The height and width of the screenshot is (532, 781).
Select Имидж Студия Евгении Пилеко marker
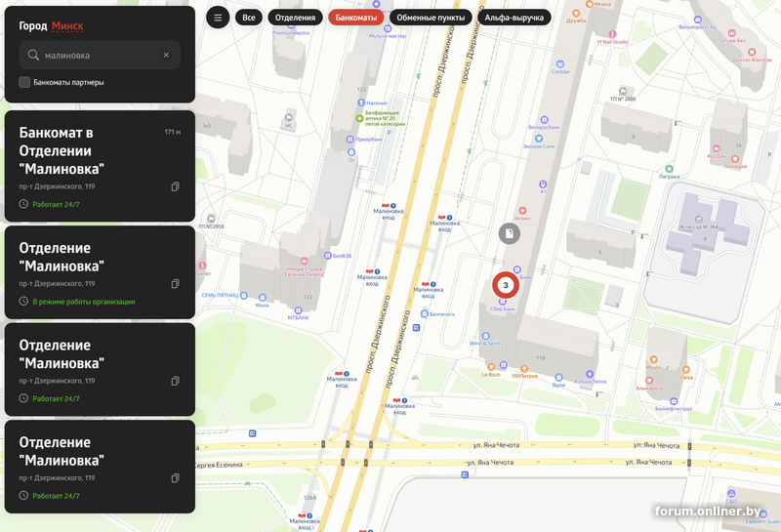coord(304,261)
